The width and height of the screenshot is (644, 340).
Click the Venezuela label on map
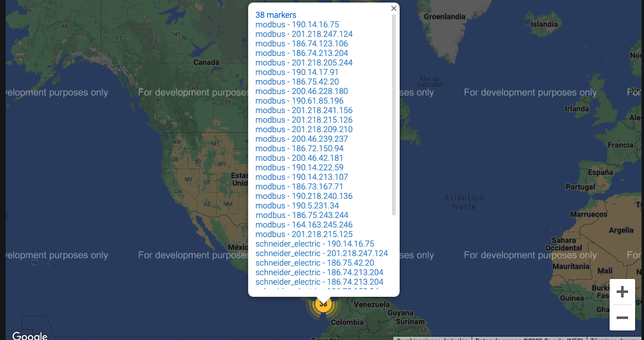tap(372, 304)
